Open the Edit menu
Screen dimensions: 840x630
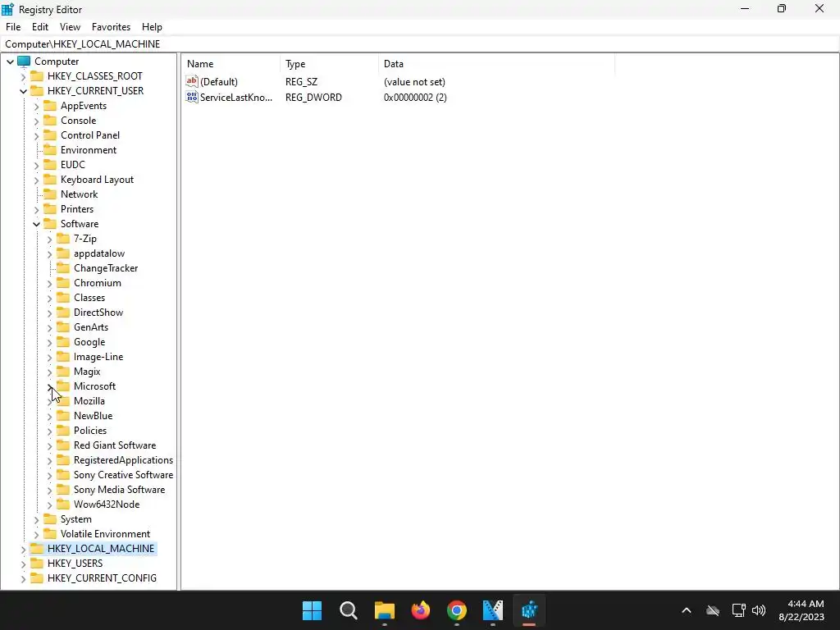[x=40, y=27]
